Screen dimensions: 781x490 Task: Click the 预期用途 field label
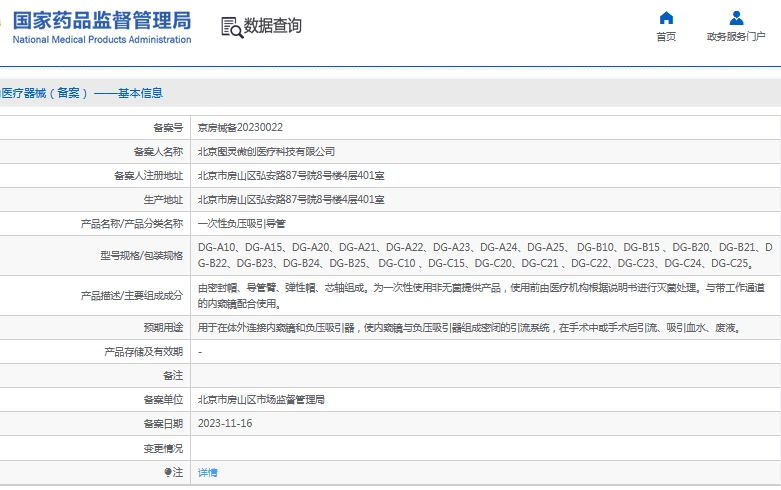tap(163, 328)
